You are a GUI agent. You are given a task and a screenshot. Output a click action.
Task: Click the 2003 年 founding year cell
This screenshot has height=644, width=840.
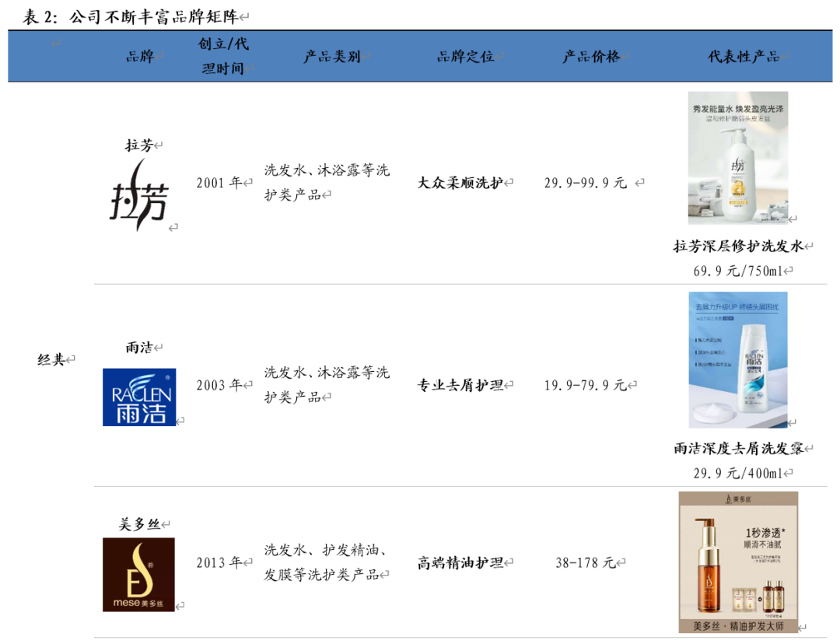(219, 385)
